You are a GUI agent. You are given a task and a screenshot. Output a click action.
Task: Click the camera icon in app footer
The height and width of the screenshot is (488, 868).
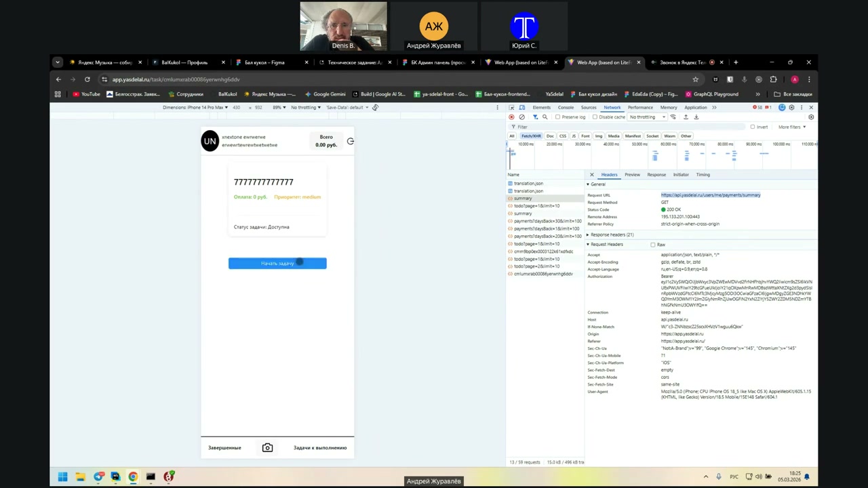(x=267, y=448)
